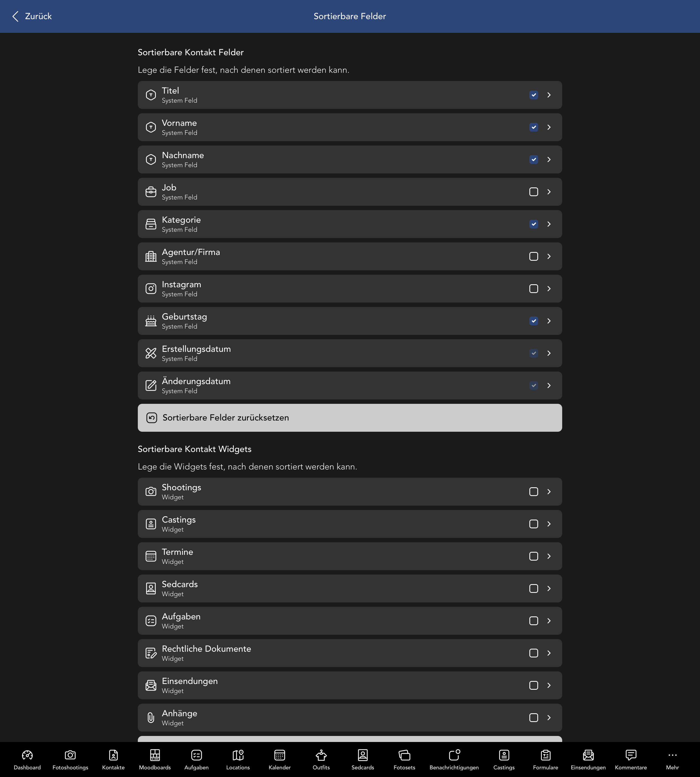The height and width of the screenshot is (777, 700).
Task: Open Aufgaben in bottom navigation bar
Action: coord(197,760)
